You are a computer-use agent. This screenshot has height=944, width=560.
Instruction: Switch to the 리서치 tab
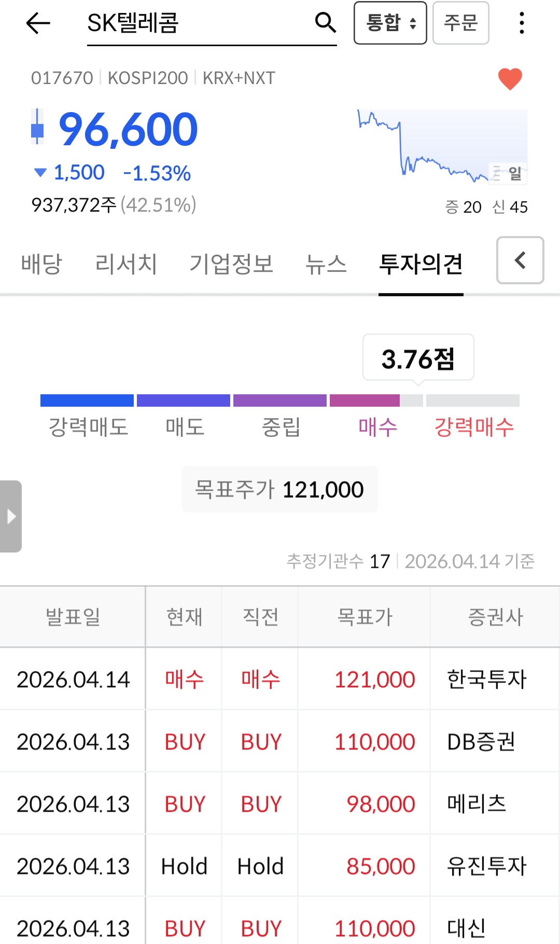click(x=126, y=264)
